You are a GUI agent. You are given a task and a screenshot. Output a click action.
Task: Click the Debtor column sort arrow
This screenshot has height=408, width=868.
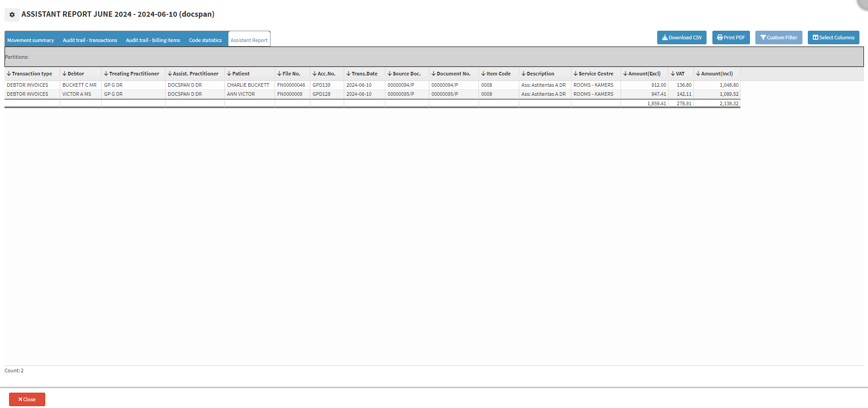[64, 74]
